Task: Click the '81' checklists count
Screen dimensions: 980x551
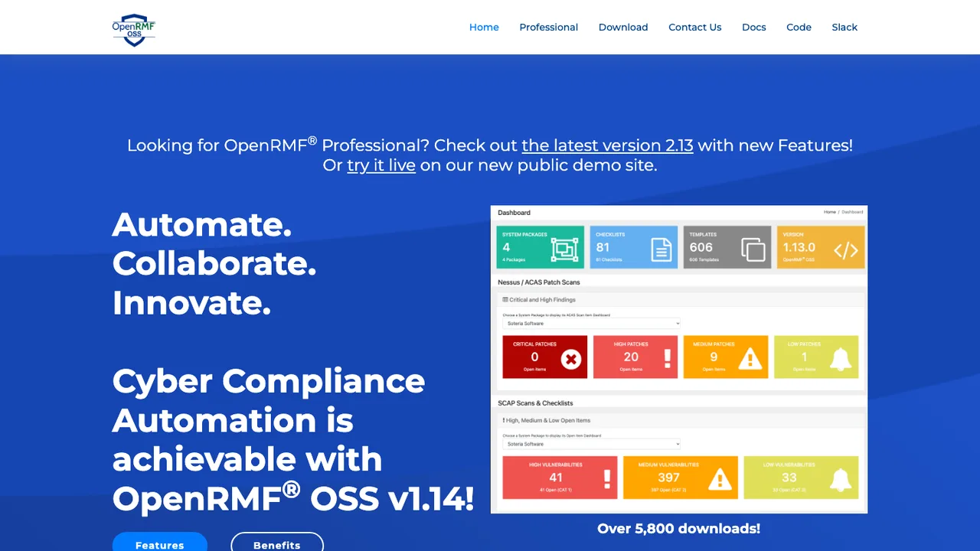Action: [x=603, y=247]
